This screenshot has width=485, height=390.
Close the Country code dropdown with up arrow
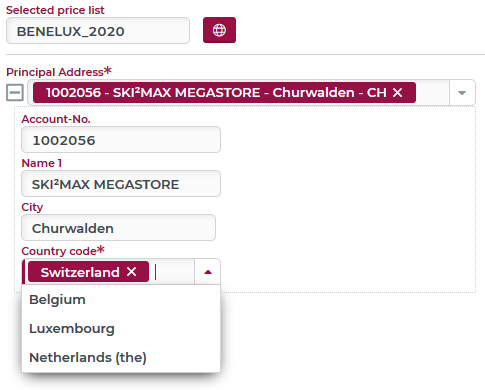[x=208, y=272]
